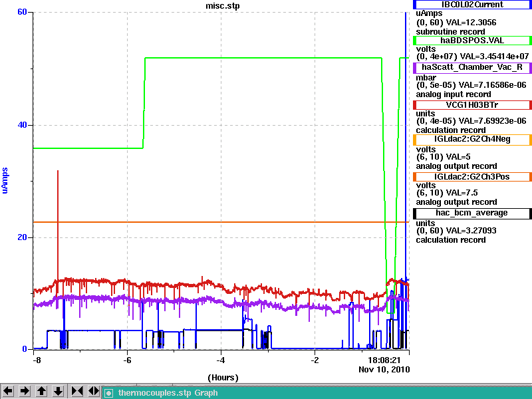The width and height of the screenshot is (532, 399).
Task: Select the IGLdac2:G2Ch3Pos legend curve
Action: click(472, 177)
